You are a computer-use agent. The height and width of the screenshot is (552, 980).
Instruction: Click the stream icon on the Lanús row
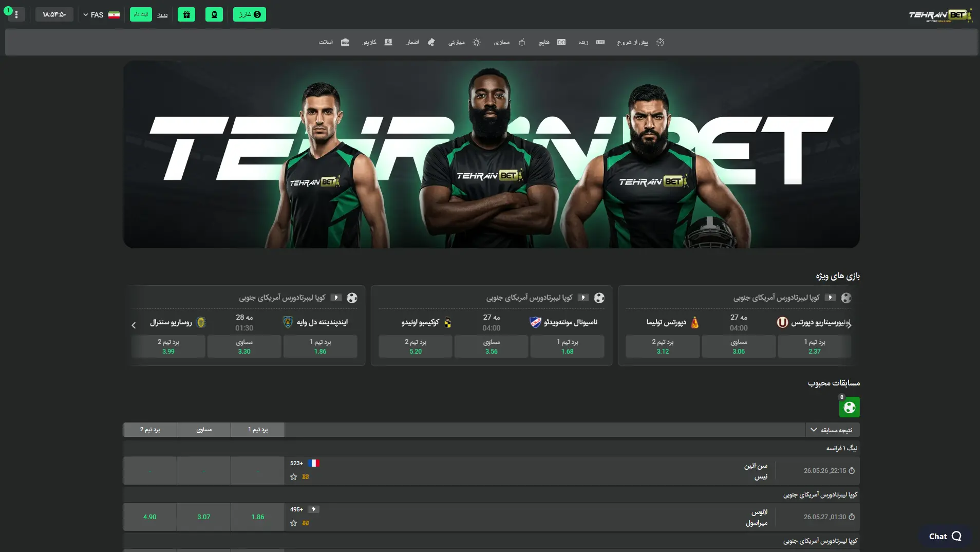tap(313, 509)
